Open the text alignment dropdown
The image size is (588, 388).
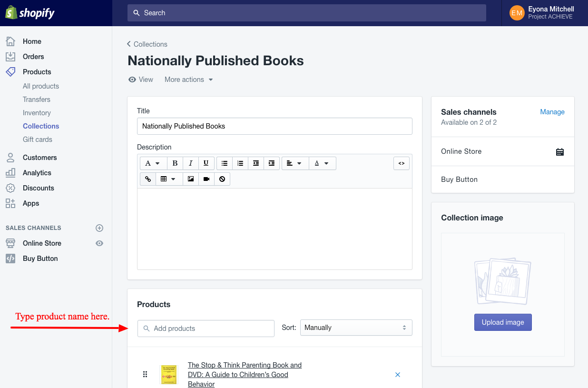(295, 163)
